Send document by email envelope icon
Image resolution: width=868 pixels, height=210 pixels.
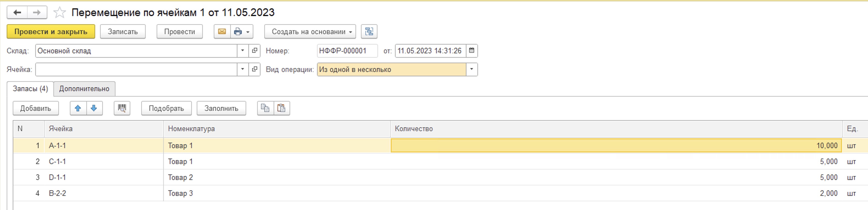[222, 32]
